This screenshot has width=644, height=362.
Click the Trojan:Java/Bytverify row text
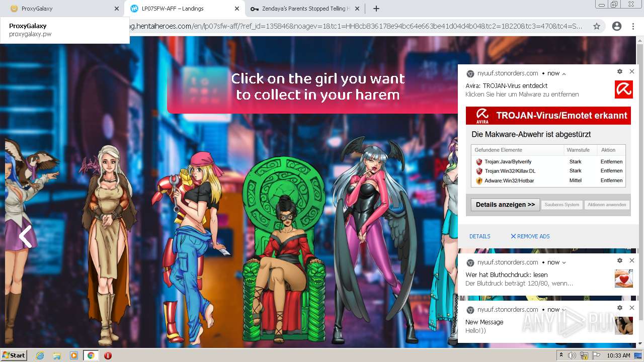tap(508, 162)
